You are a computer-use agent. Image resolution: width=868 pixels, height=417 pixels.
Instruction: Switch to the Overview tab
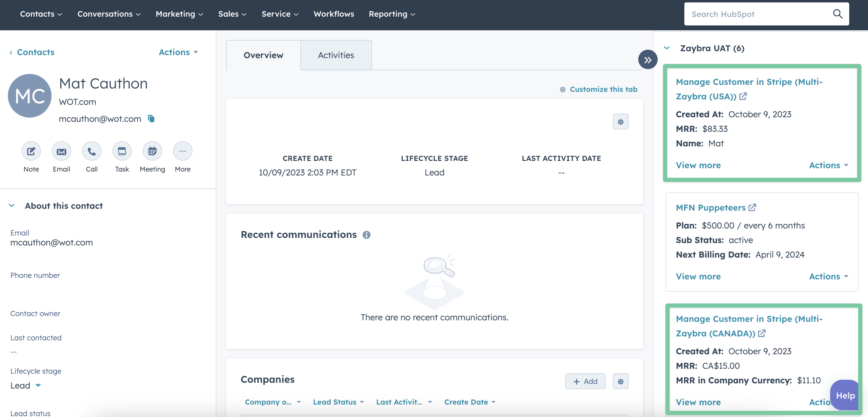[x=263, y=55]
